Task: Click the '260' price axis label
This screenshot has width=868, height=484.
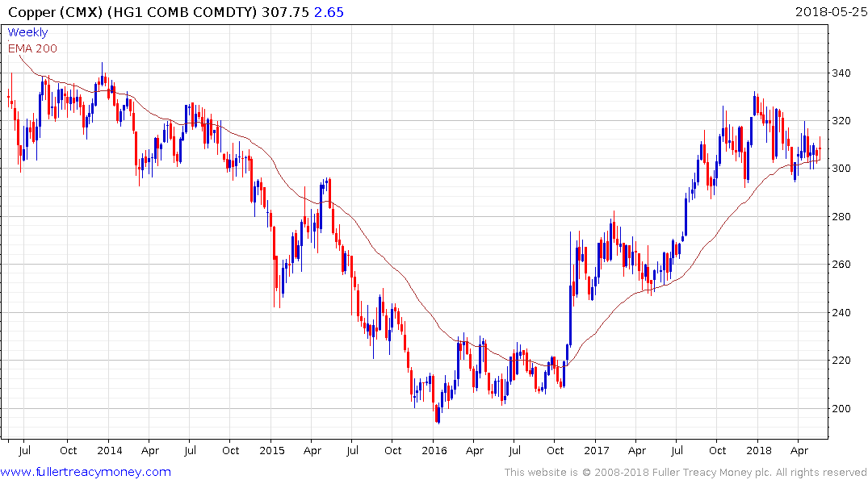Action: [x=841, y=265]
